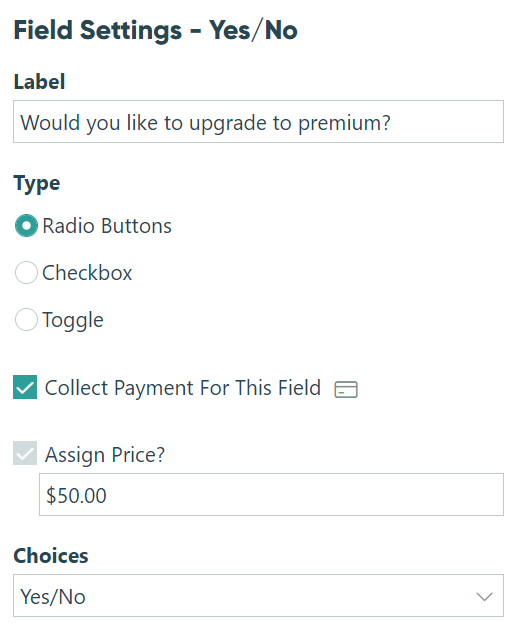Switch the field type to Toggle

[x=26, y=320]
